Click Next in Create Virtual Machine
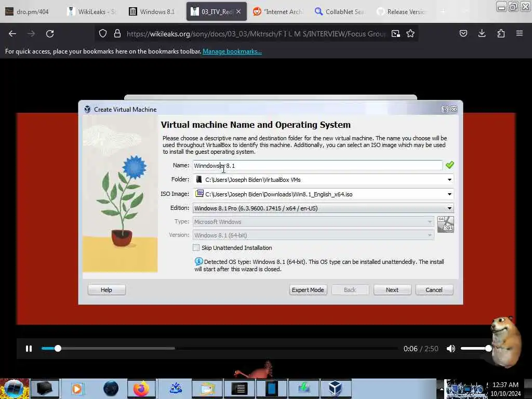532x399 pixels. 392,290
